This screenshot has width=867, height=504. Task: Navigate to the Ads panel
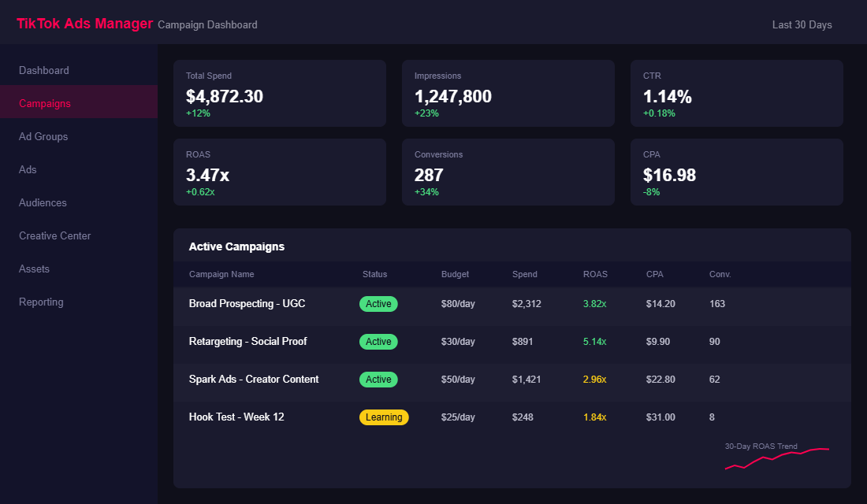pyautogui.click(x=28, y=169)
